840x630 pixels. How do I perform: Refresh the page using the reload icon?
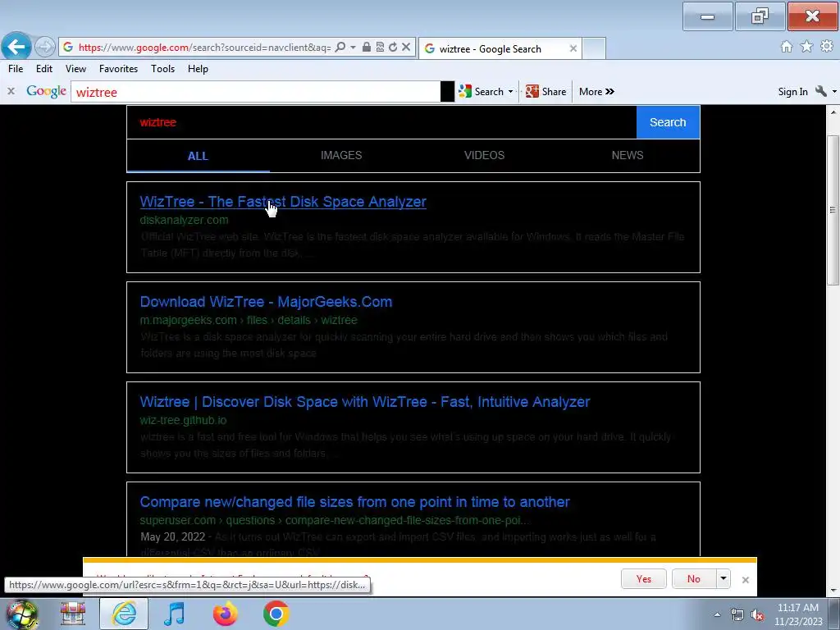click(393, 47)
